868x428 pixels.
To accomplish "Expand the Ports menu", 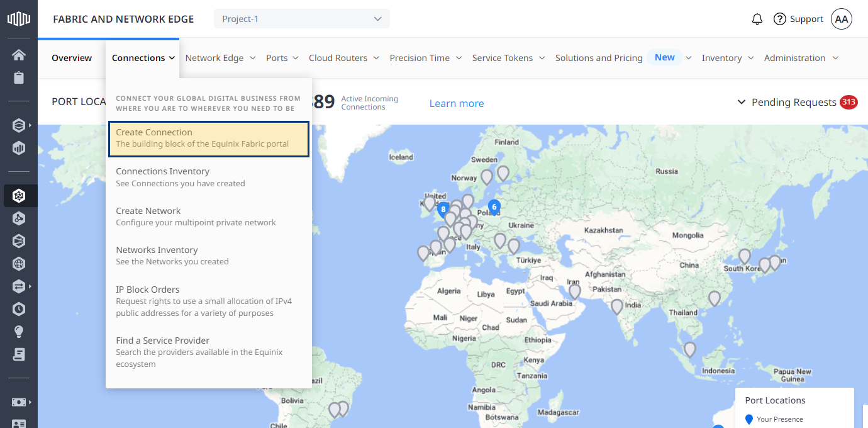I will pos(282,58).
